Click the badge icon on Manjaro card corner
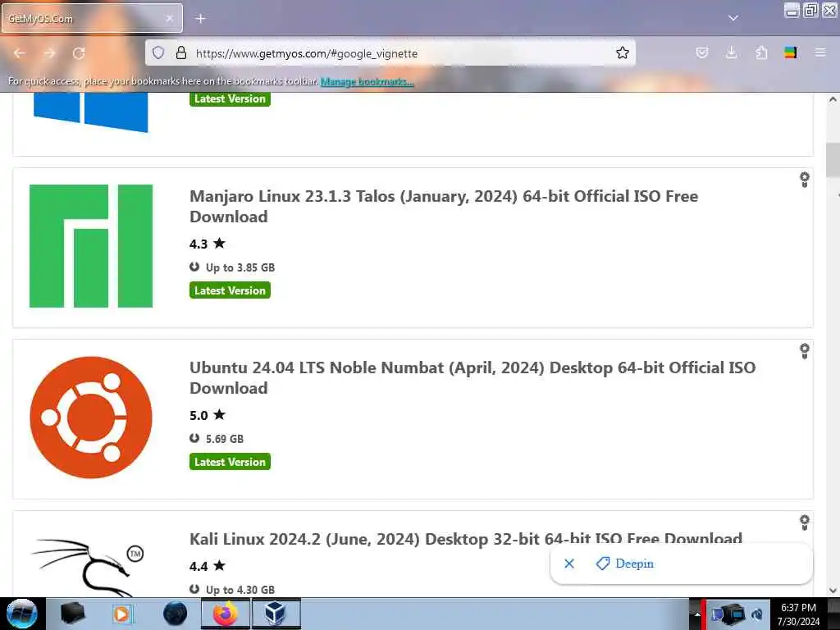840x630 pixels. [804, 180]
